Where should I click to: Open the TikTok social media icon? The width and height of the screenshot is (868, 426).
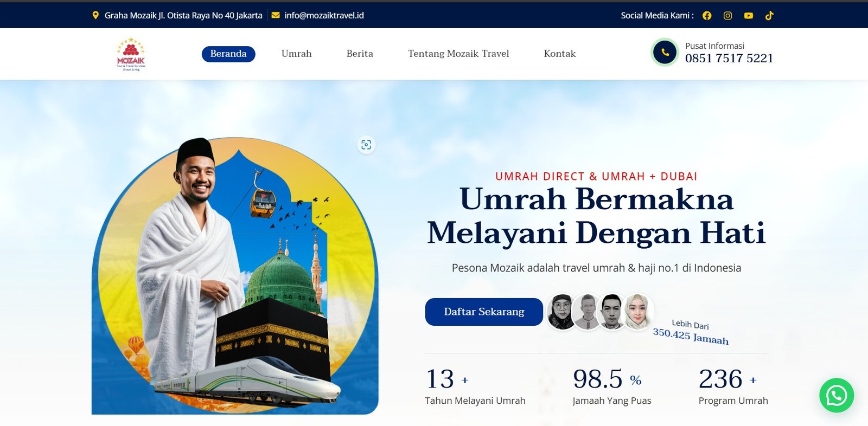pos(769,16)
